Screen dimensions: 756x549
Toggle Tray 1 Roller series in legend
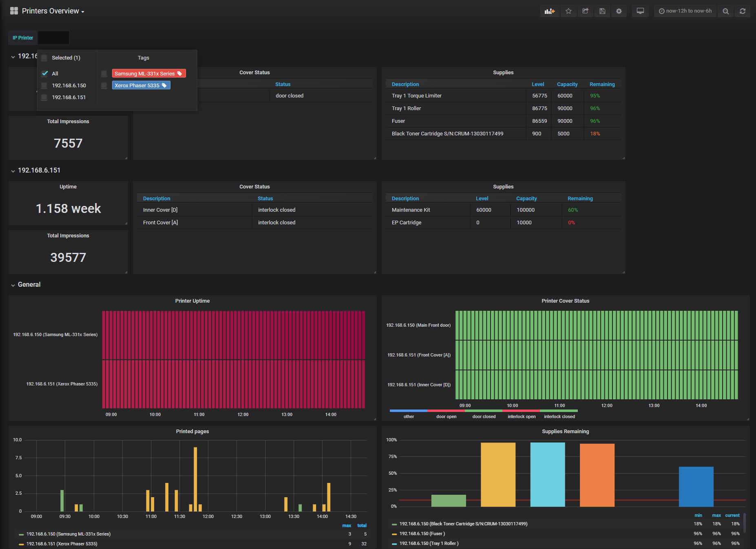coord(429,544)
